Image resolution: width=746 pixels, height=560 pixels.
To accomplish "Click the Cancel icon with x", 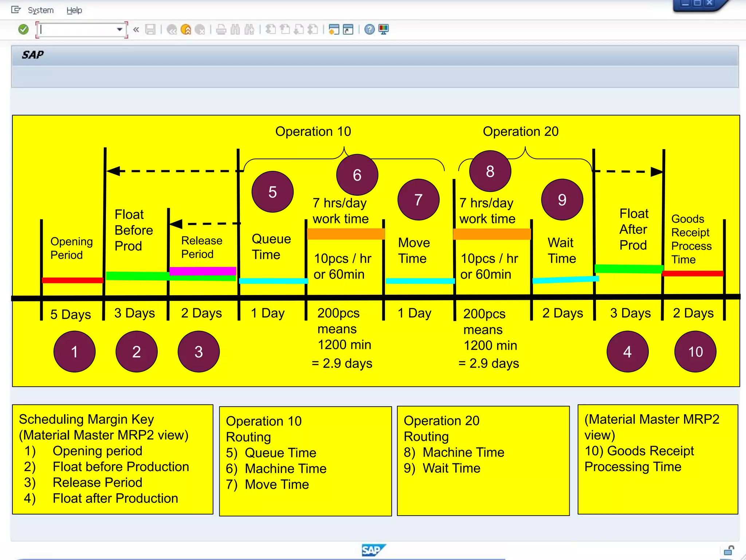I will [200, 29].
